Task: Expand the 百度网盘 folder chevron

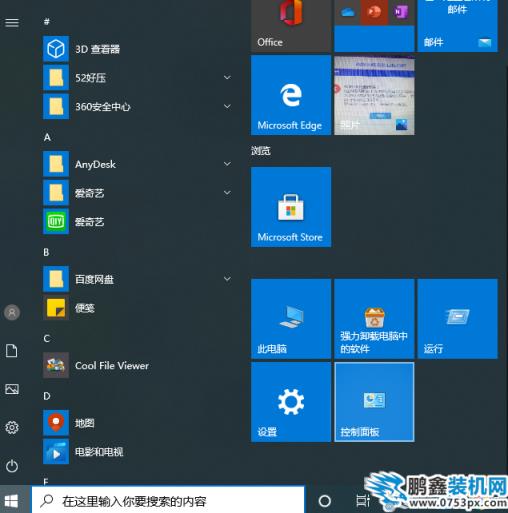Action: point(227,279)
